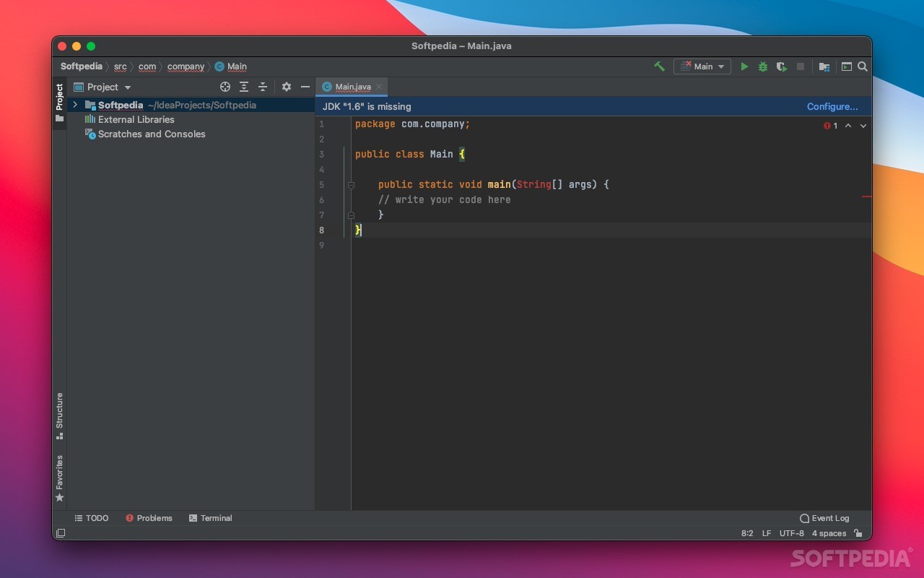Click Main class in the breadcrumb bar
924x578 pixels.
coord(231,66)
